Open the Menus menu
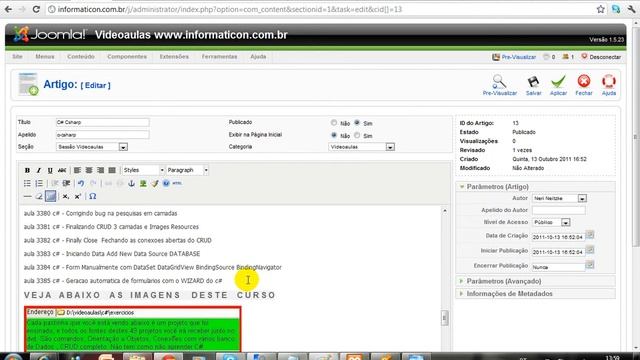The height and width of the screenshot is (360, 640). 45,57
